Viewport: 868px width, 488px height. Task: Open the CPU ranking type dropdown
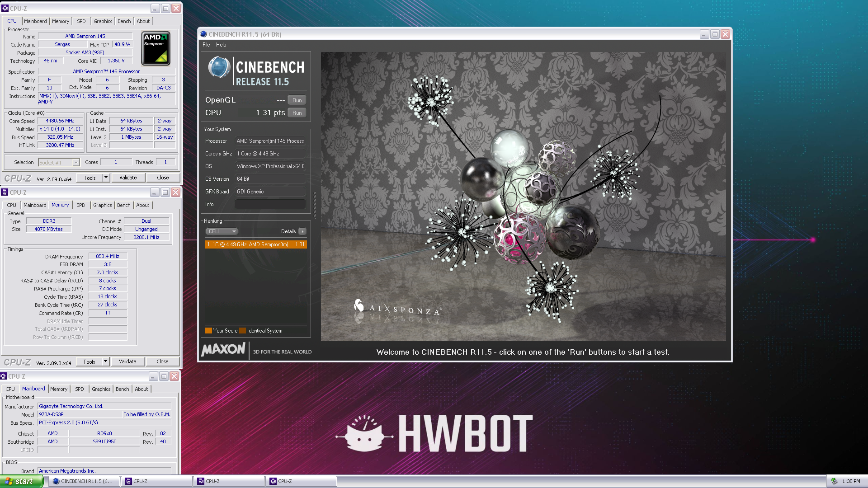(222, 231)
